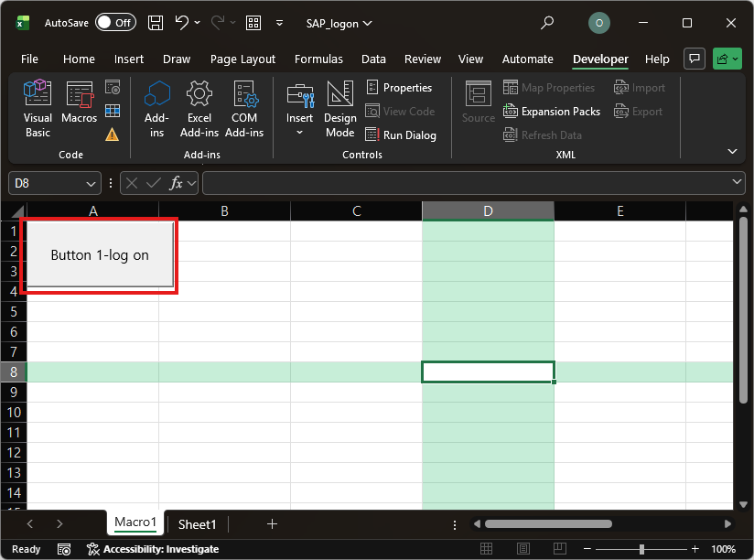The image size is (754, 560).
Task: Open XML Expansion Packs
Action: (x=552, y=112)
